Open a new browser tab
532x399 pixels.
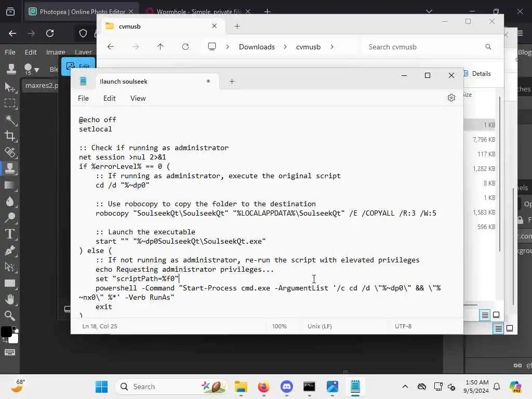(x=267, y=12)
